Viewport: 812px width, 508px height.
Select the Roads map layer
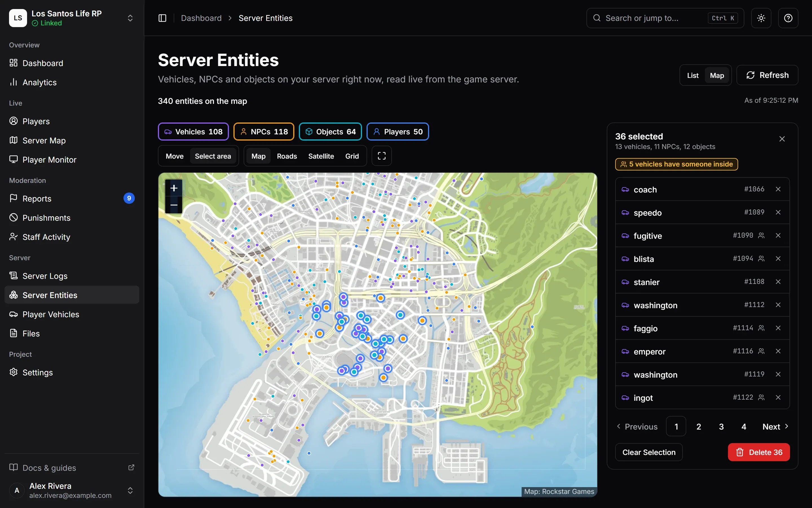pyautogui.click(x=286, y=156)
